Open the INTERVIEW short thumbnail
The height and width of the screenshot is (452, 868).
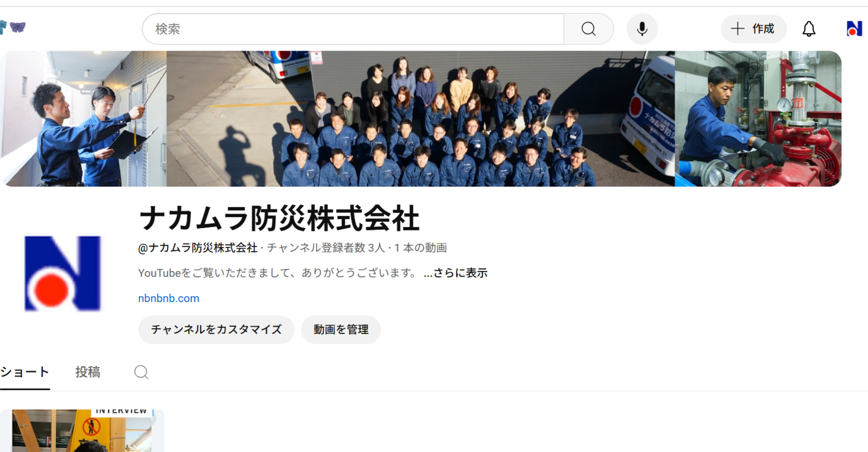pyautogui.click(x=82, y=431)
